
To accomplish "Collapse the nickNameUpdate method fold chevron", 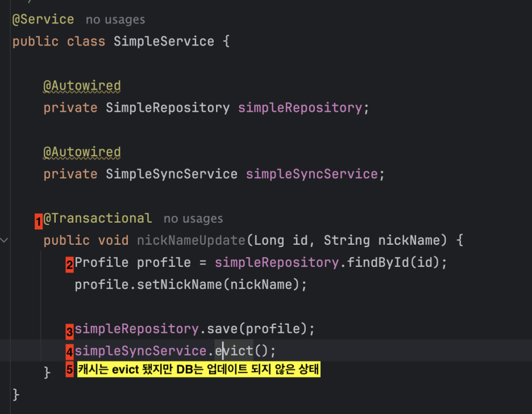I will coord(4,240).
